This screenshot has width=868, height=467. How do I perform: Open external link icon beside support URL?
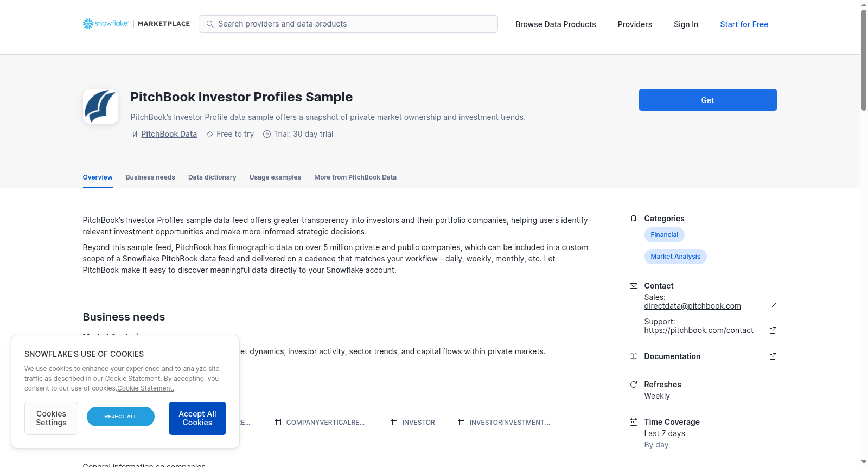click(773, 330)
